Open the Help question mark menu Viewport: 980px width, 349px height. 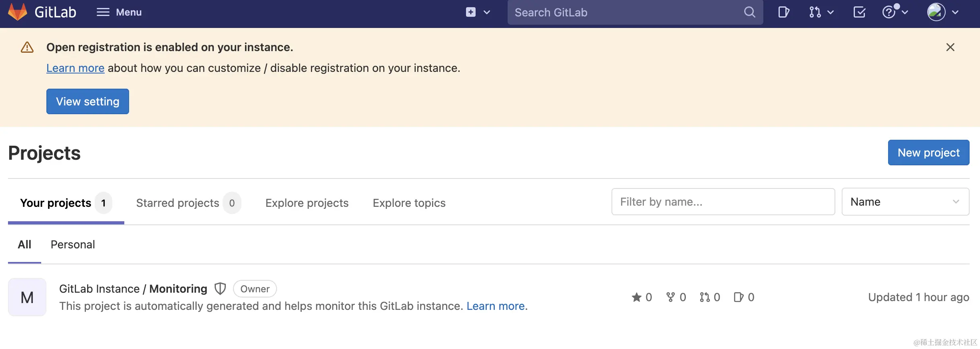[x=894, y=12]
